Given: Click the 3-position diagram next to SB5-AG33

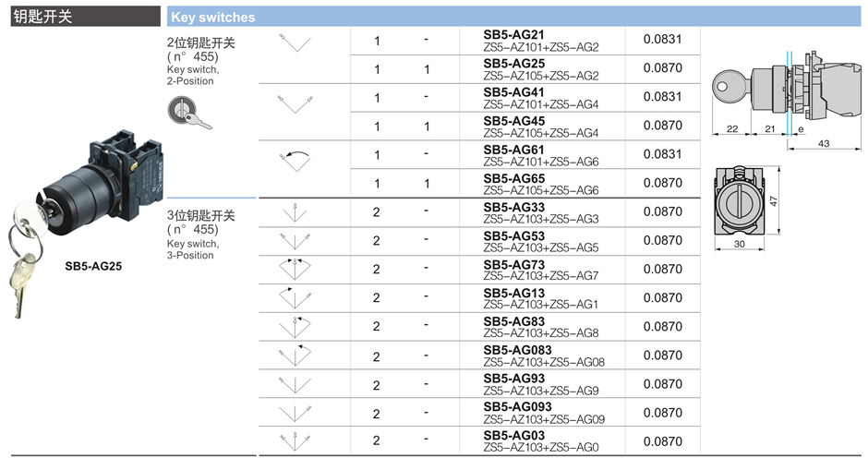Looking at the screenshot, I should coord(295,212).
